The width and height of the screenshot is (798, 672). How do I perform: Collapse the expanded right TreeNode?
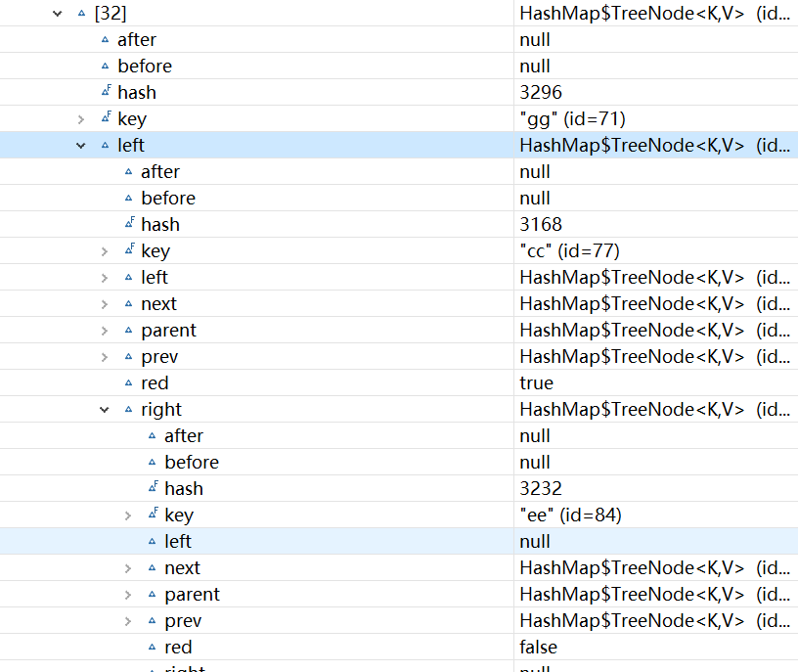click(x=105, y=410)
